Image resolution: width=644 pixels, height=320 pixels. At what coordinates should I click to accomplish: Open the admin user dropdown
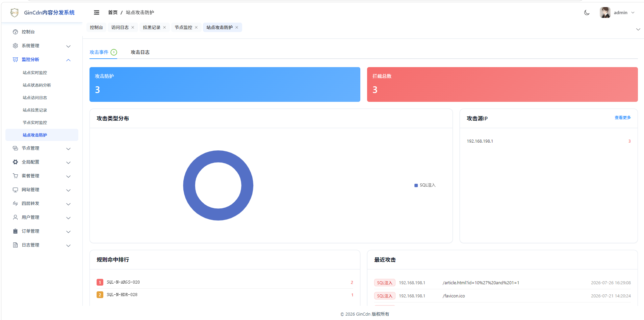[x=617, y=12]
